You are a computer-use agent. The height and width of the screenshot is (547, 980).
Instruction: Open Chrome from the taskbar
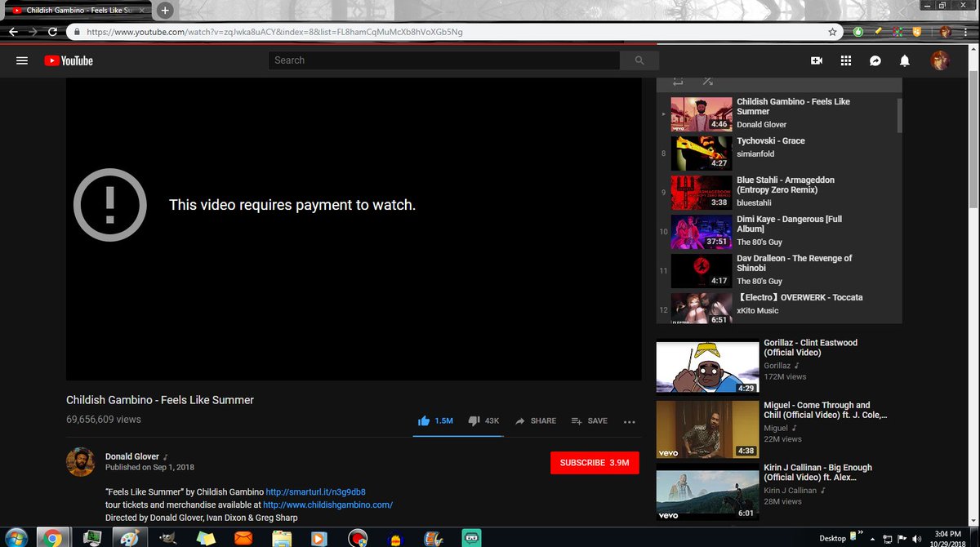tap(52, 537)
